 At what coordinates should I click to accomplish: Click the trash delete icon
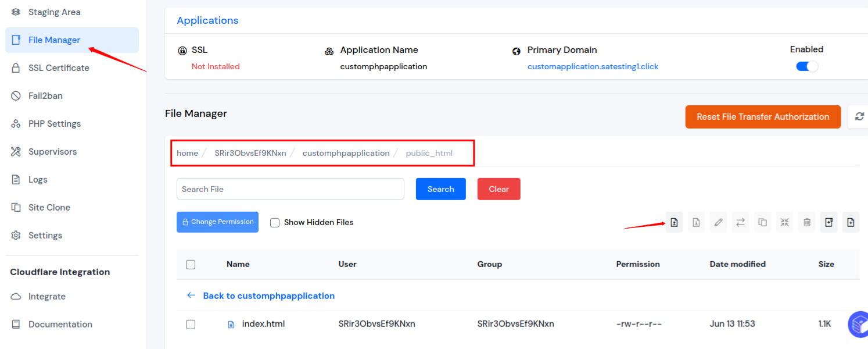pyautogui.click(x=806, y=222)
